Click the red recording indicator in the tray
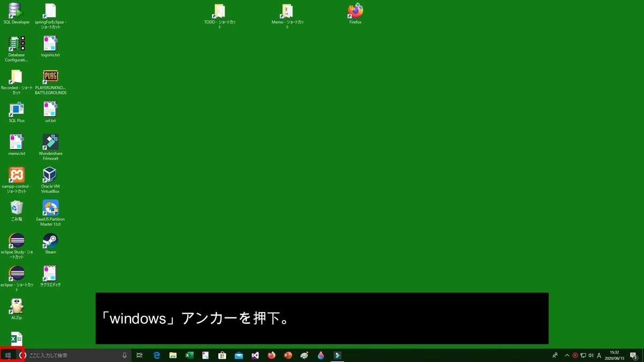Viewport: 644px width, 362px height. pos(575,355)
